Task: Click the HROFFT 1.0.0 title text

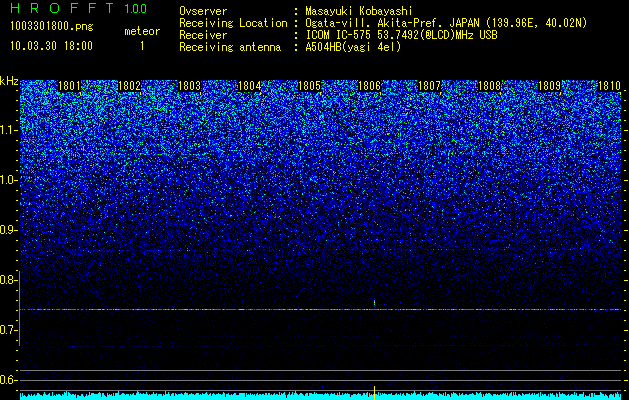Action: pyautogui.click(x=79, y=8)
